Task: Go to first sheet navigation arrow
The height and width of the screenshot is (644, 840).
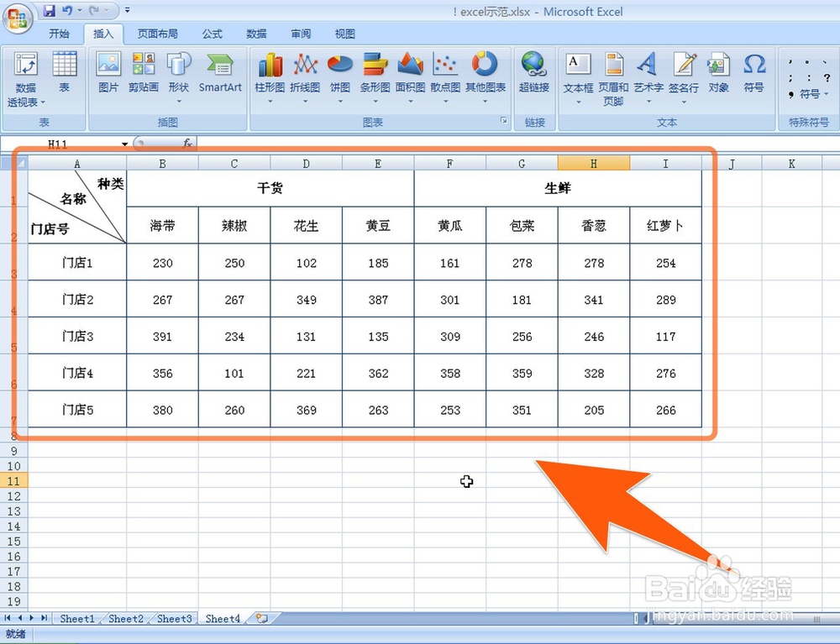Action: 8,618
